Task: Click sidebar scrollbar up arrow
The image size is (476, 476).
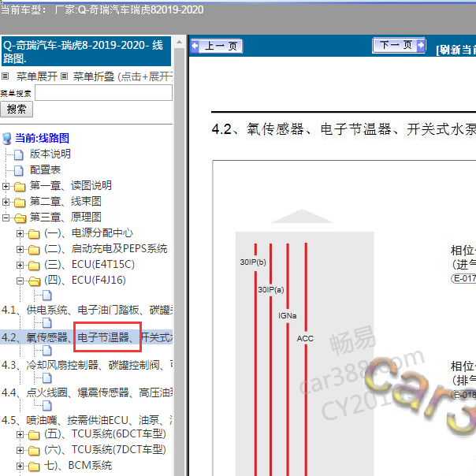Action: 179,42
